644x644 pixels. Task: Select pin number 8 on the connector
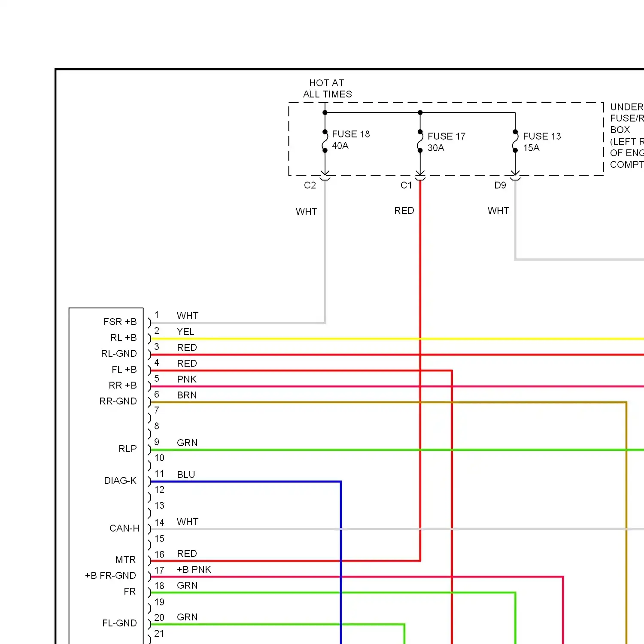coord(157,426)
